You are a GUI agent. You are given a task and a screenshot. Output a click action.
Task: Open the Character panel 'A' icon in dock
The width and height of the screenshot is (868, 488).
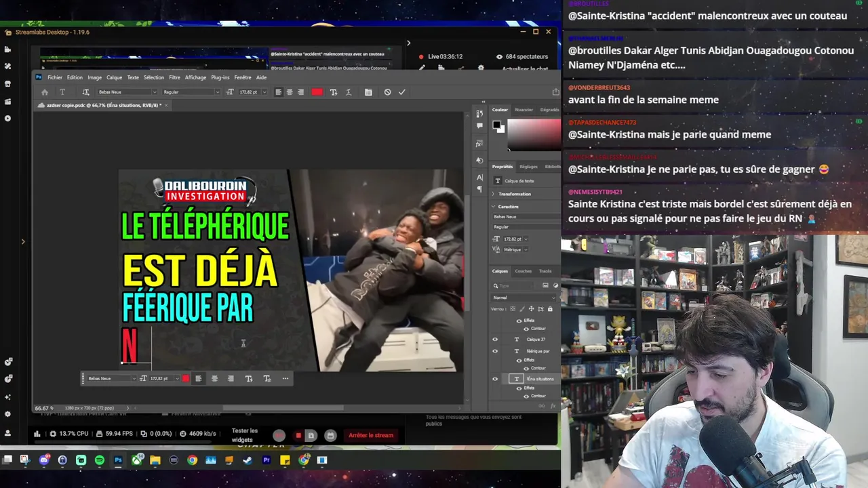479,178
